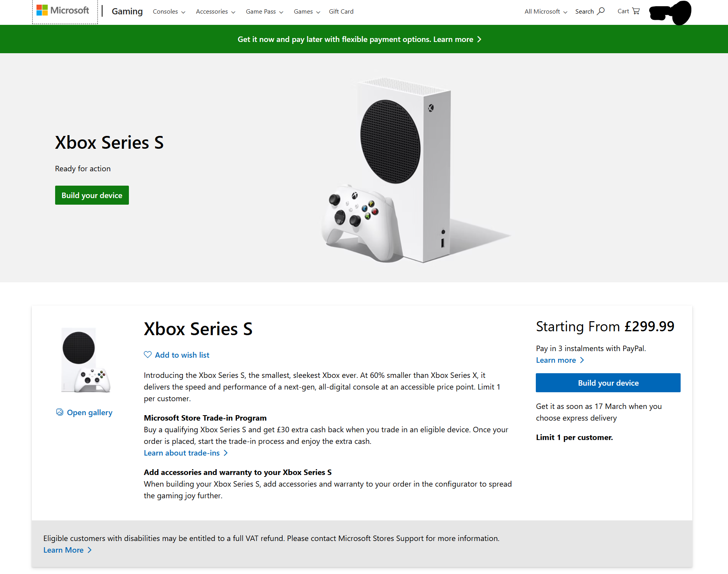Click the redacted account profile area
This screenshot has width=728, height=574.
coord(670,12)
